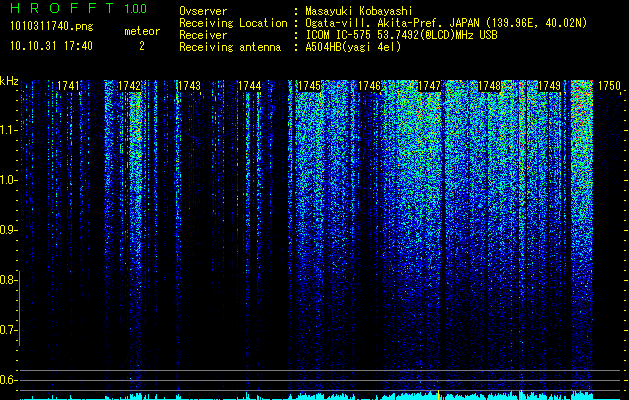This screenshot has height=400, width=629.
Task: Click the Ovserver field label
Action: 203,11
